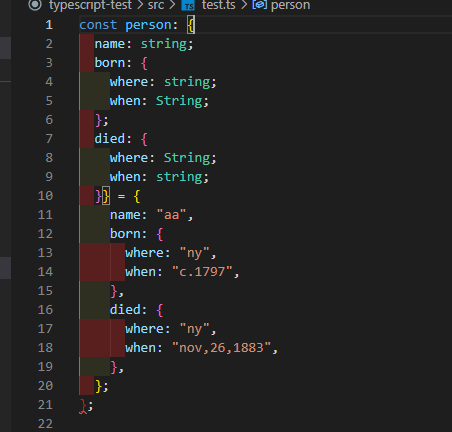Click 'when: string;' on line 9
452x432 pixels.
159,177
